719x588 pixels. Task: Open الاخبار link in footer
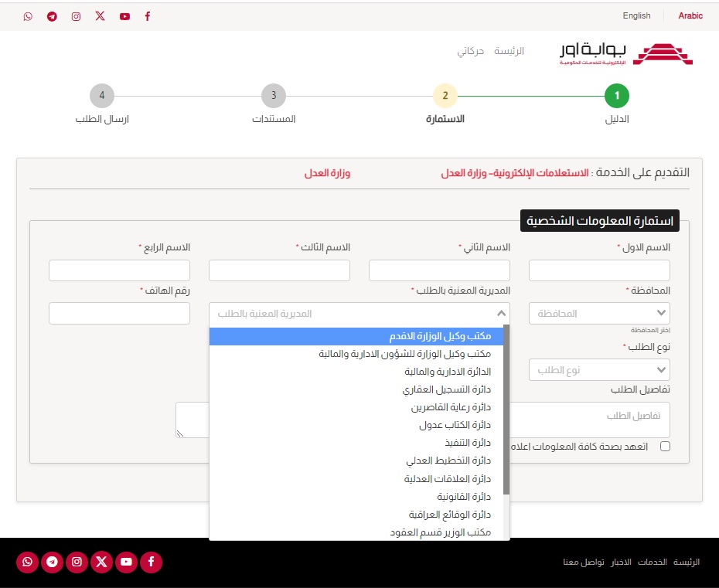621,562
